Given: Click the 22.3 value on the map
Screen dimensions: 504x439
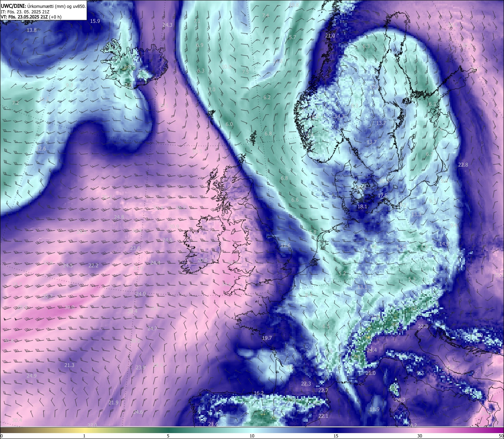Looking at the screenshot, I should tap(306, 383).
